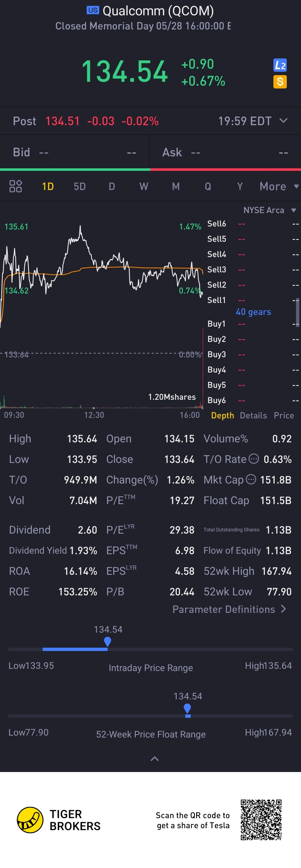Tap the Mkt Cap info bubble icon

pyautogui.click(x=251, y=479)
